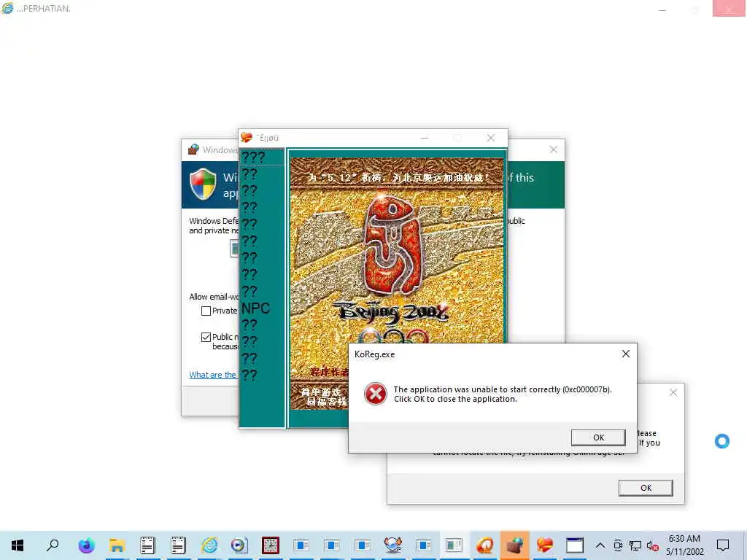
Task: Click the muted volume tray icon
Action: pyautogui.click(x=653, y=545)
